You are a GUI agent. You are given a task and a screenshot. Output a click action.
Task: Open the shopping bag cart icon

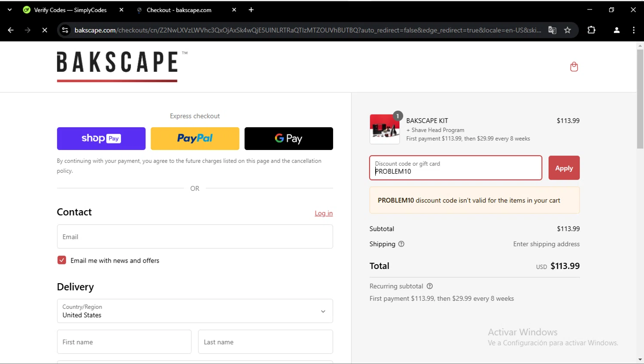click(x=574, y=67)
